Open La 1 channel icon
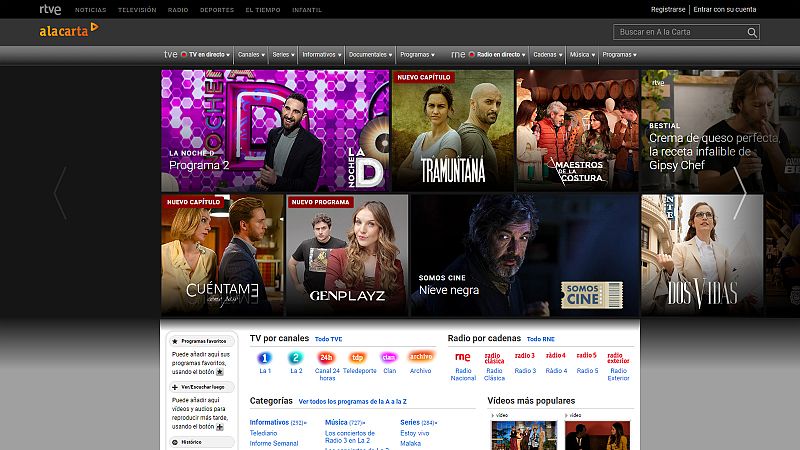Viewport: 800px width, 450px height. pos(265,358)
